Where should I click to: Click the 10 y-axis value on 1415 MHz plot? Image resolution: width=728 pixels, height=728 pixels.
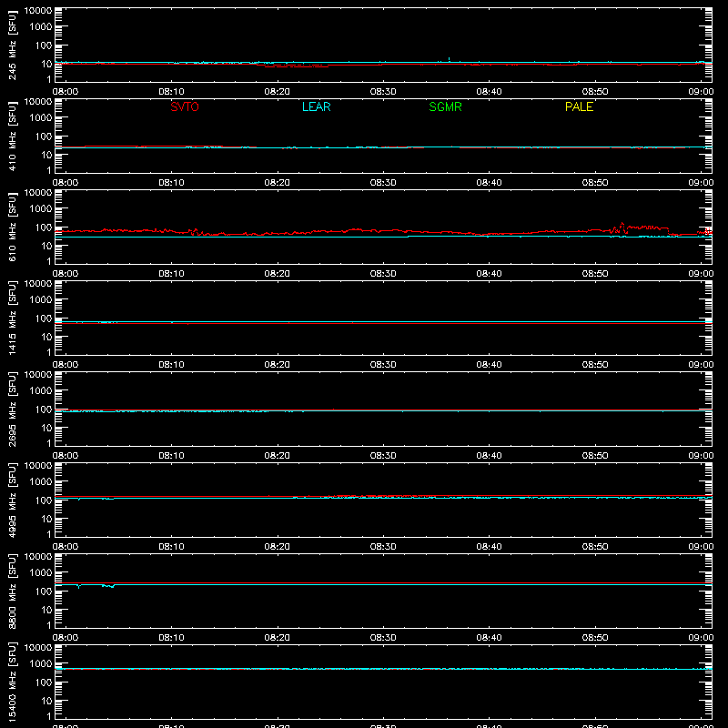coord(46,337)
